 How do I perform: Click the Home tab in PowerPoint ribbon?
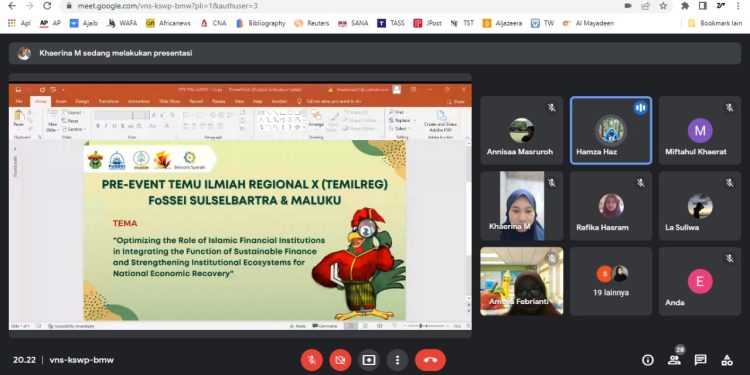41,101
